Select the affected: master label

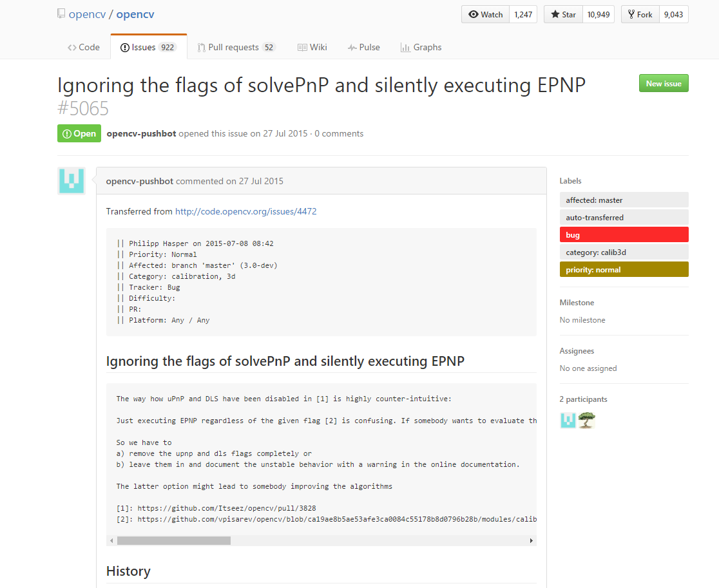point(624,200)
